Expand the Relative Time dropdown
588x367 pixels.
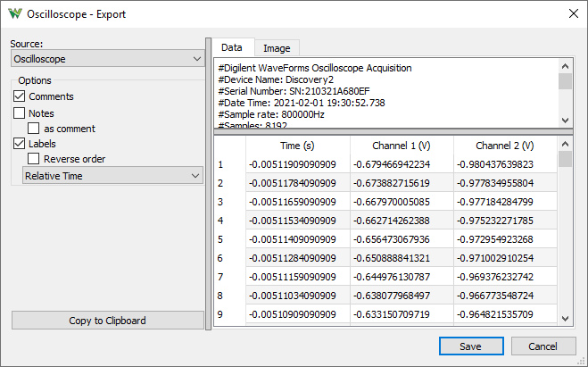pyautogui.click(x=112, y=176)
